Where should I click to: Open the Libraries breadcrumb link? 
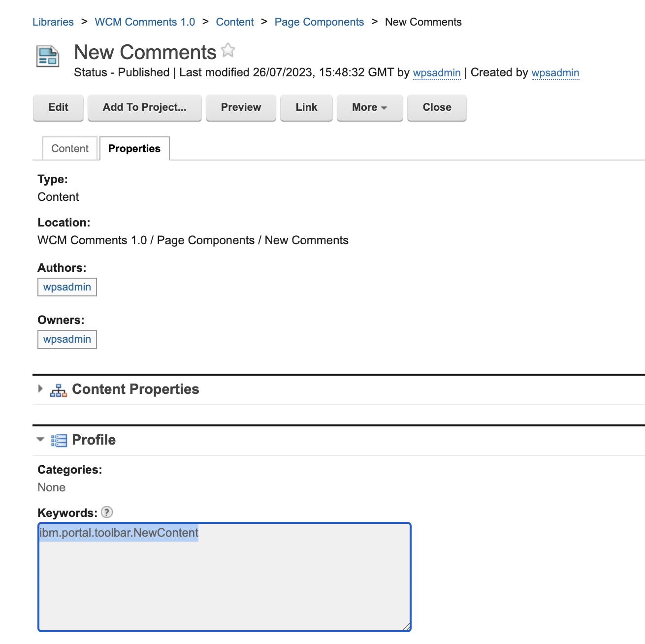[53, 22]
